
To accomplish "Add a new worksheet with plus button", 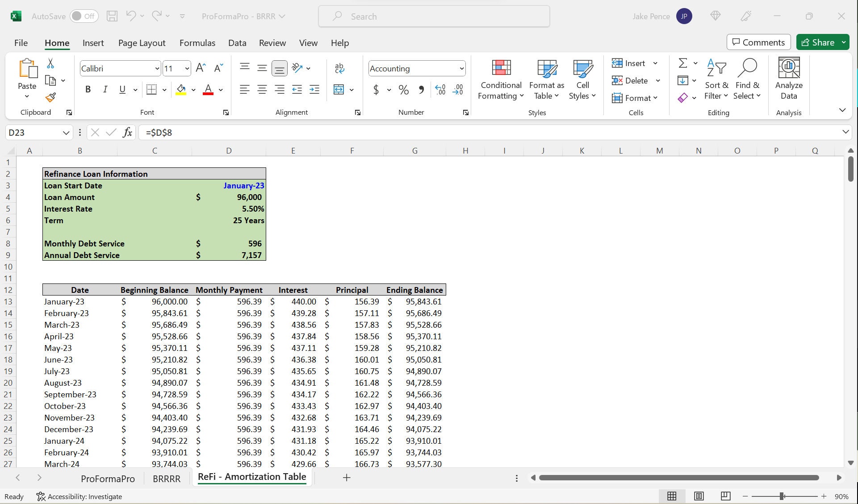I will 347,478.
